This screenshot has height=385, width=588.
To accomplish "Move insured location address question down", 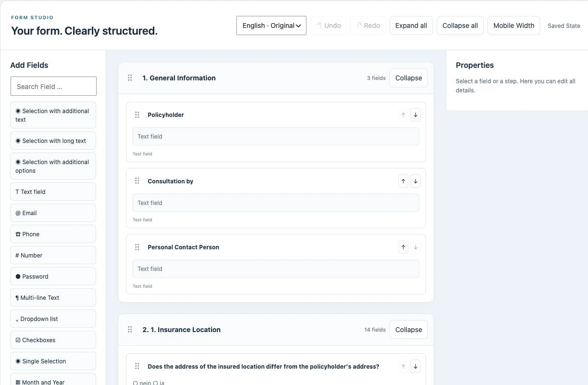I will (415, 367).
